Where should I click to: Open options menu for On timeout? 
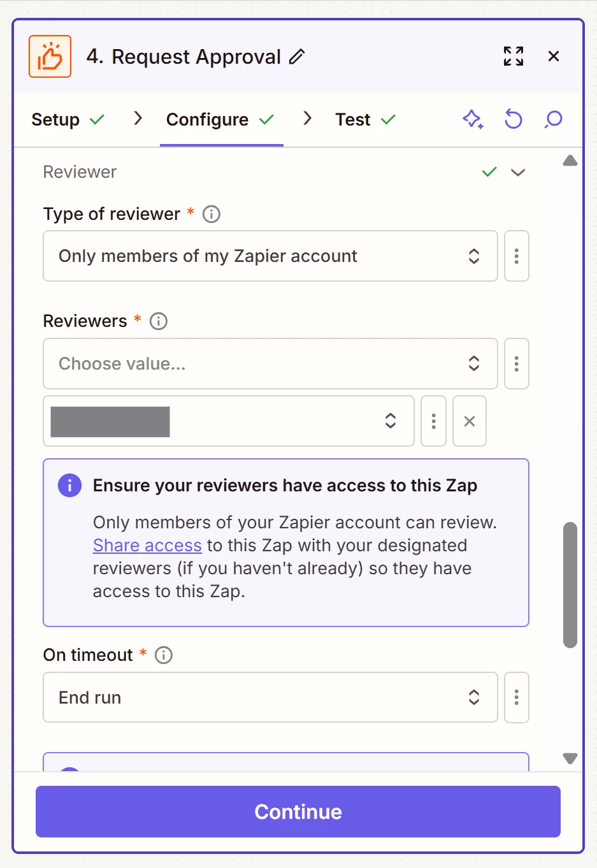pyautogui.click(x=517, y=697)
